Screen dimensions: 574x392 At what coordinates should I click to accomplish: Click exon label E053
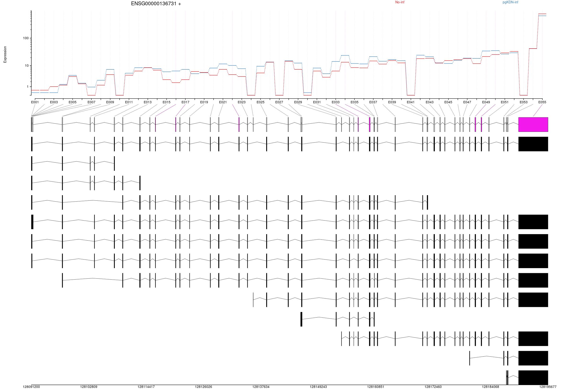coord(524,102)
